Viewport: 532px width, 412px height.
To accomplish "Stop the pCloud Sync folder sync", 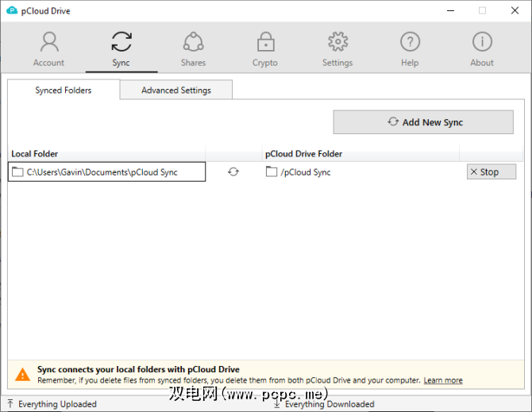I will coord(492,172).
